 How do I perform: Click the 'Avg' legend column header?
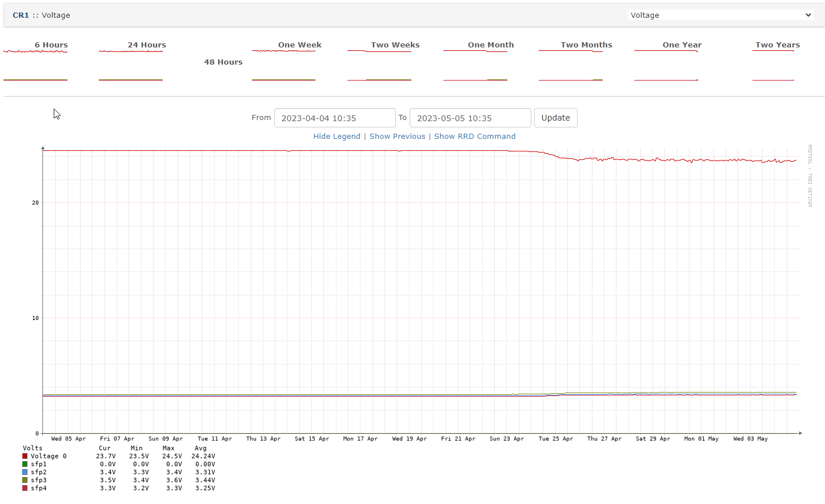[x=201, y=448]
